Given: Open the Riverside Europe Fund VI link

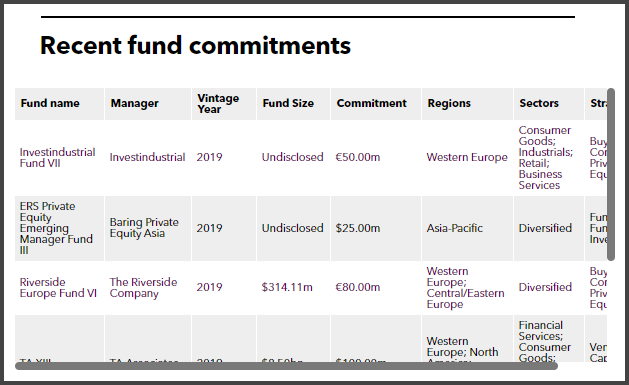Looking at the screenshot, I should 58,288.
